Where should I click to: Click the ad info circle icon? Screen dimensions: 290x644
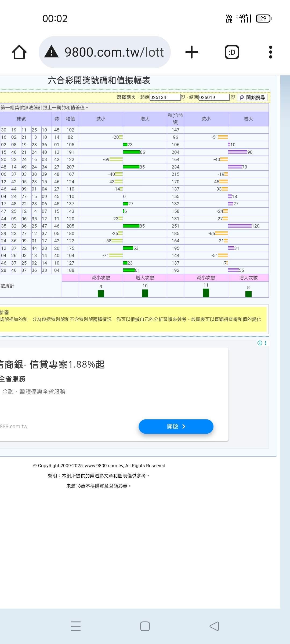(x=260, y=343)
